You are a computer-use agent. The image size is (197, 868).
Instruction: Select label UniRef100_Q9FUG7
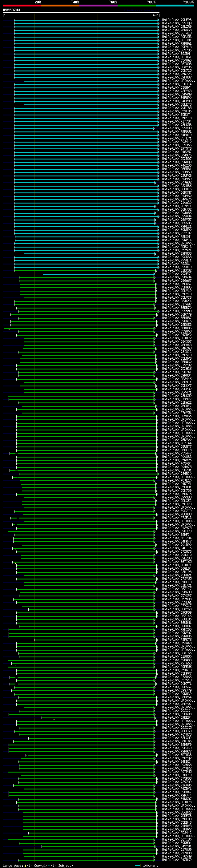[x=177, y=78]
